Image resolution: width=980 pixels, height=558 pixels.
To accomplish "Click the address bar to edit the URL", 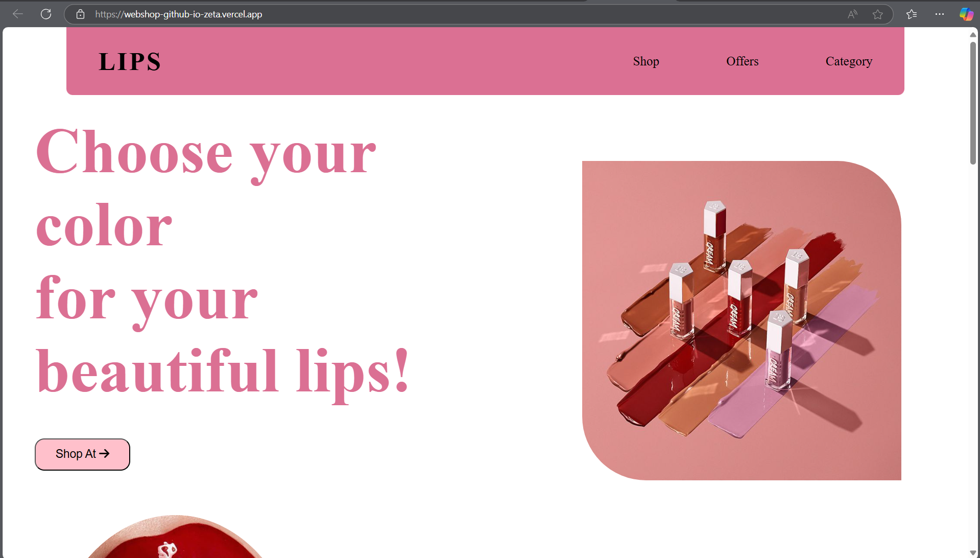I will point(357,14).
